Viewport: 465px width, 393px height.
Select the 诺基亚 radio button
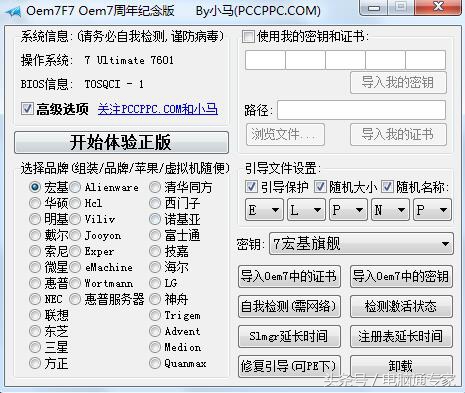pos(155,219)
